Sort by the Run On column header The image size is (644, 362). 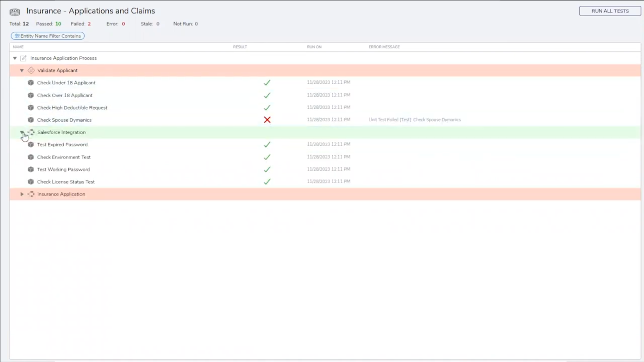pos(314,47)
